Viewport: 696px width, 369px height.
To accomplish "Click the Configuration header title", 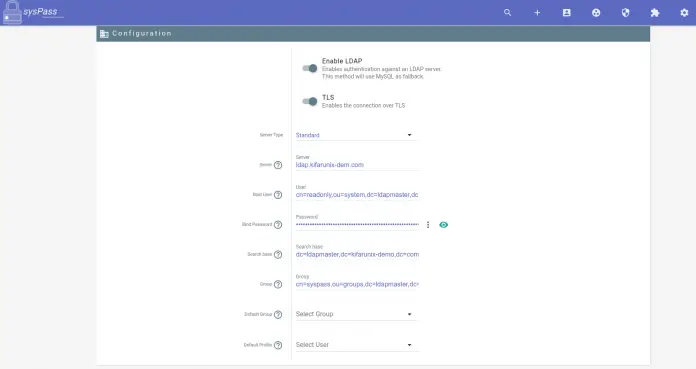I will 142,33.
